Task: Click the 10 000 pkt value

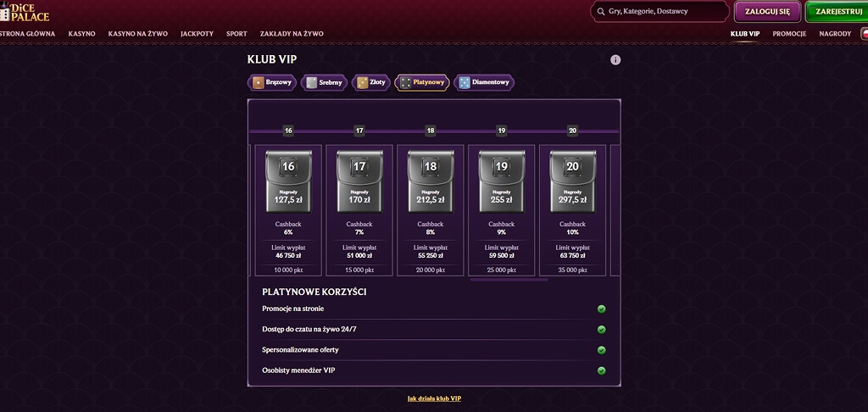Action: coord(288,270)
